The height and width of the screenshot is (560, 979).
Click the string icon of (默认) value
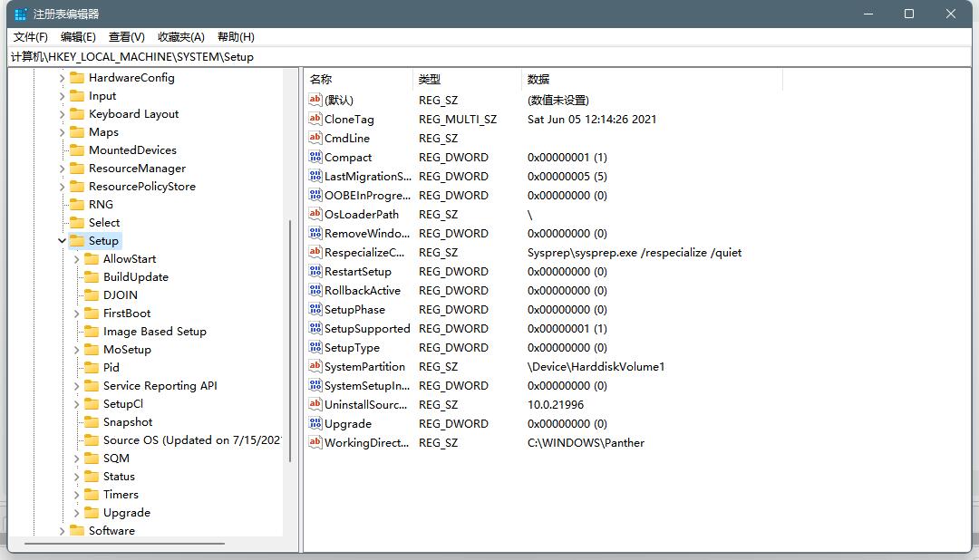click(315, 100)
